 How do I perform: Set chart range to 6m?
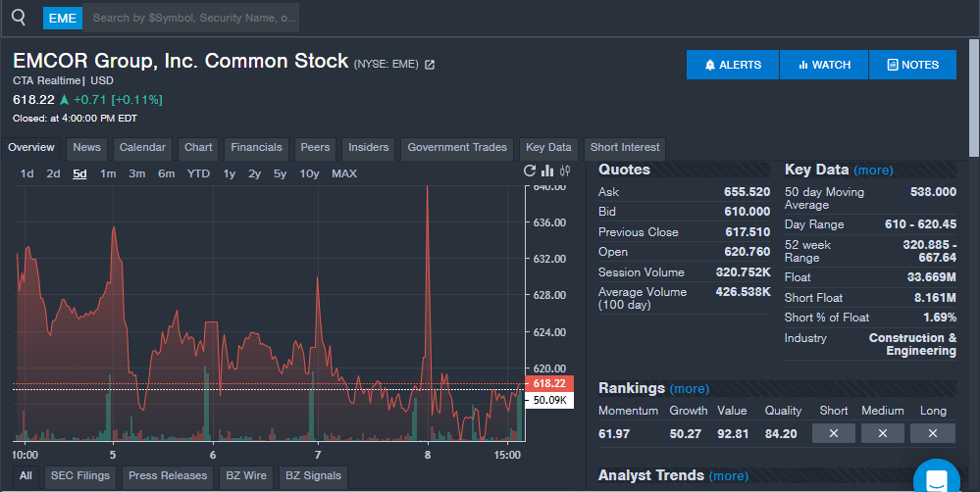pyautogui.click(x=166, y=173)
